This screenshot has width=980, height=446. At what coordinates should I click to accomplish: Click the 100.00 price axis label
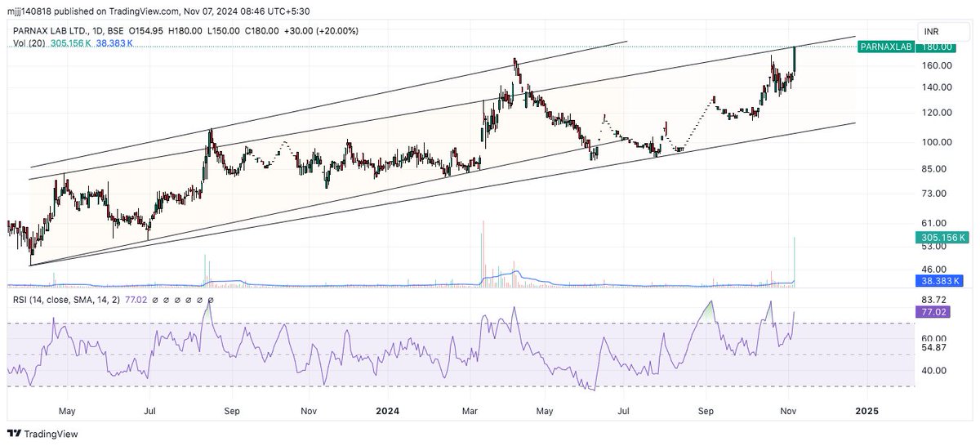938,142
